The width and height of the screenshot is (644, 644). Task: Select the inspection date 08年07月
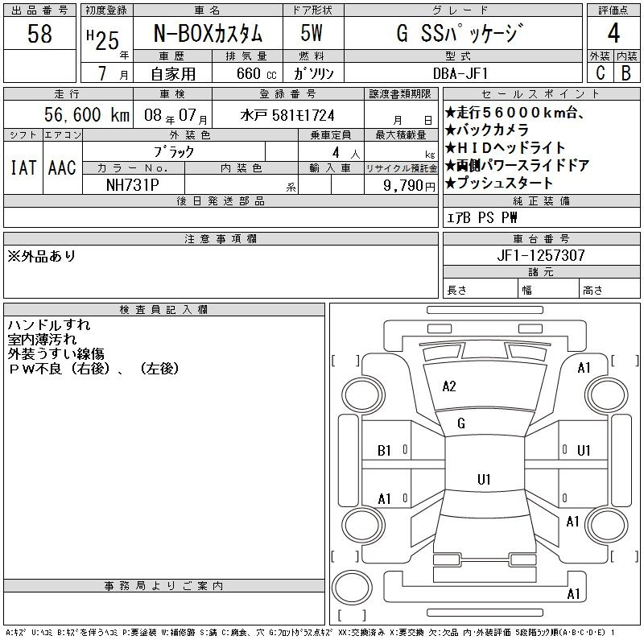pyautogui.click(x=175, y=116)
